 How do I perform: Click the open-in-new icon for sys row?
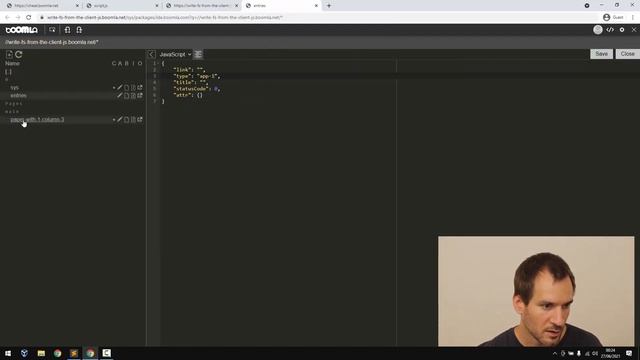[x=140, y=87]
